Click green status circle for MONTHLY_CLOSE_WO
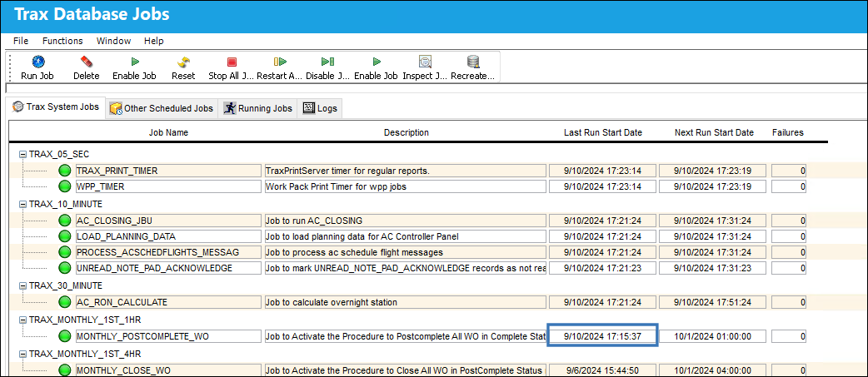 point(65,370)
